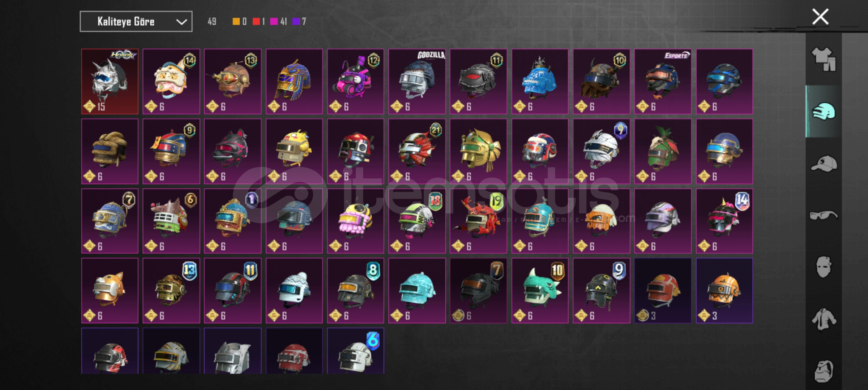Open the face mask category
Image resolution: width=868 pixels, height=390 pixels.
point(824,267)
